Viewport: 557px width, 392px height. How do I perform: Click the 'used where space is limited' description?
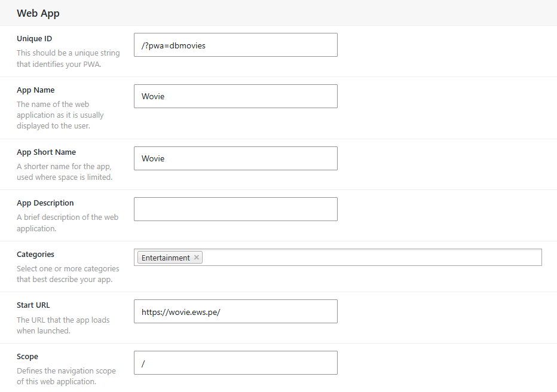pyautogui.click(x=65, y=177)
